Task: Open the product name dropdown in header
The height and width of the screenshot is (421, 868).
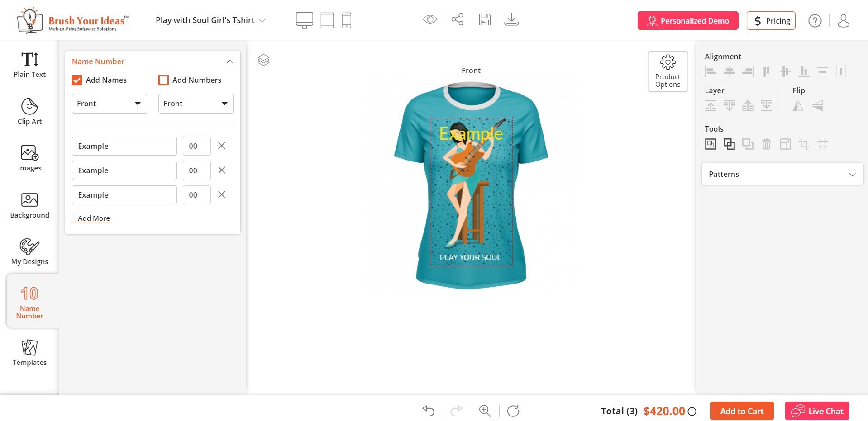Action: click(x=210, y=20)
